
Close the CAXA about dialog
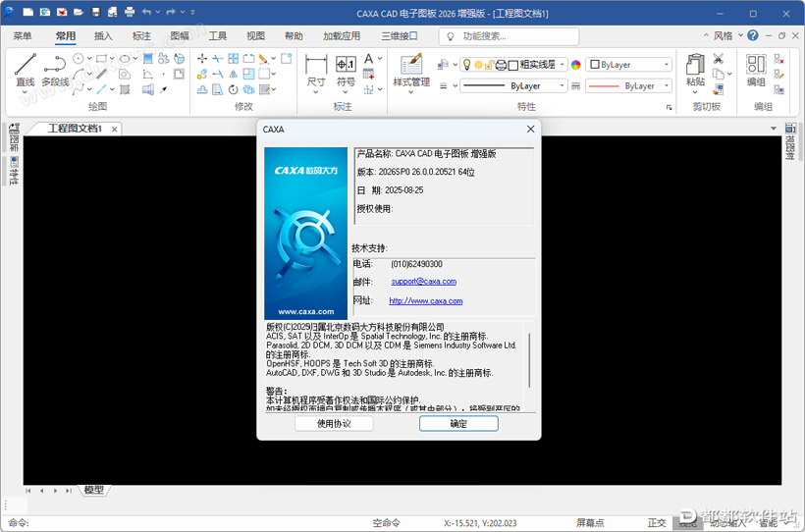(530, 129)
